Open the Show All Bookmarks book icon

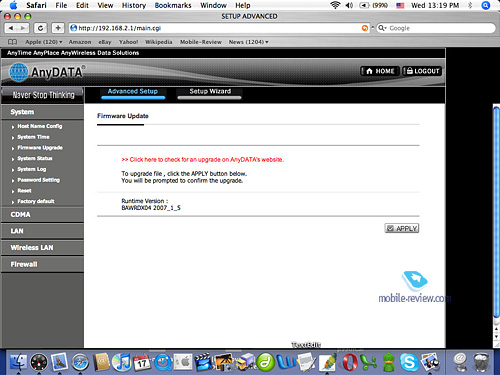pyautogui.click(x=12, y=42)
